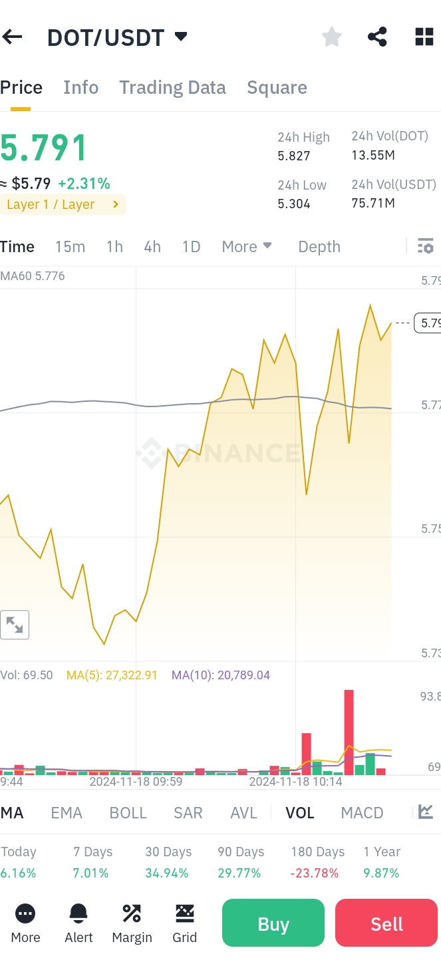The width and height of the screenshot is (441, 980).
Task: Tap the Alert bell icon
Action: coord(78,923)
